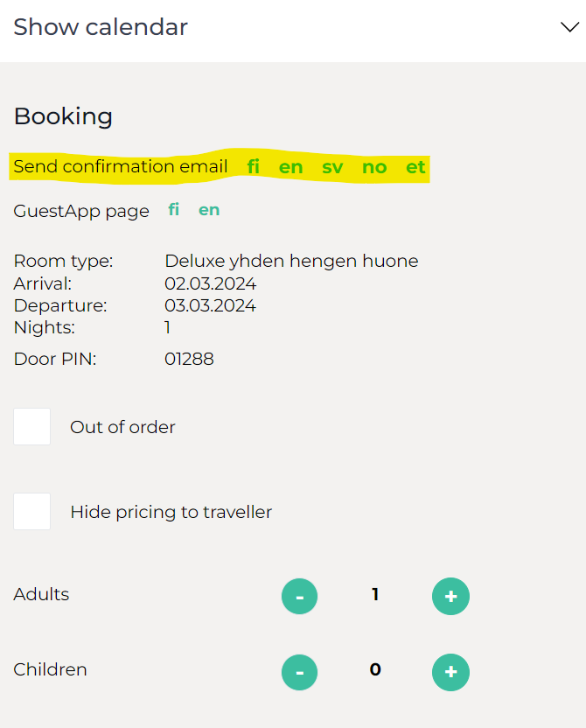This screenshot has width=586, height=728.
Task: Click the Adults count number
Action: (x=375, y=595)
